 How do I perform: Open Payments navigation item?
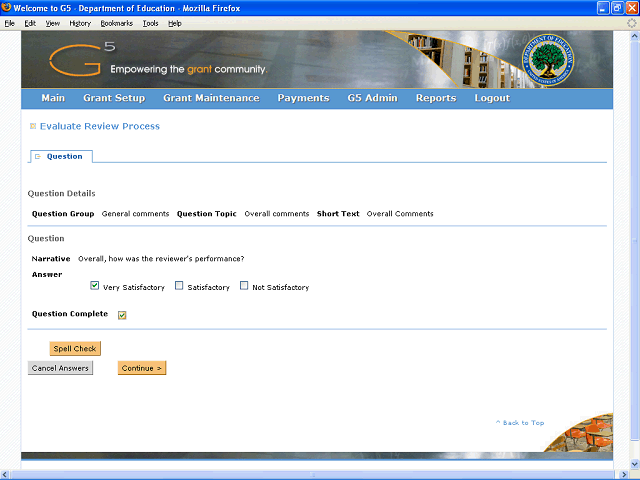(x=303, y=98)
